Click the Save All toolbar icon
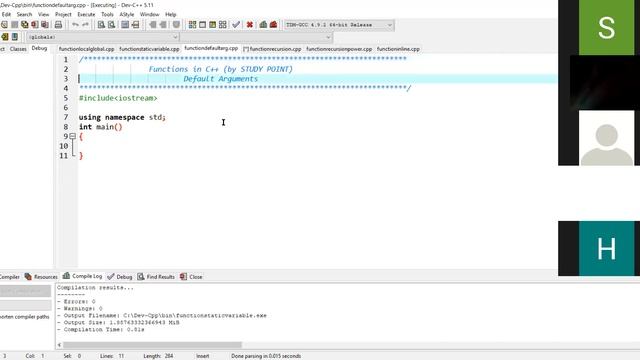The width and height of the screenshot is (640, 360). click(24, 25)
